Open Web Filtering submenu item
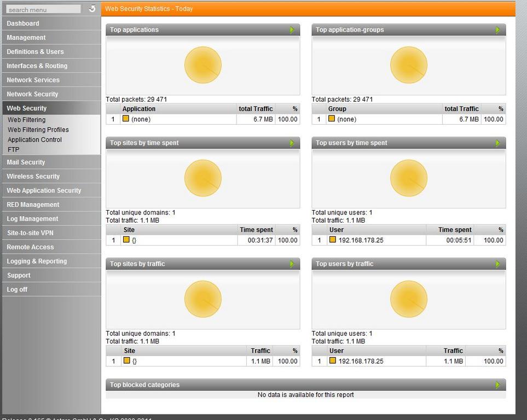Screen dimensions: 527x420 pos(27,120)
